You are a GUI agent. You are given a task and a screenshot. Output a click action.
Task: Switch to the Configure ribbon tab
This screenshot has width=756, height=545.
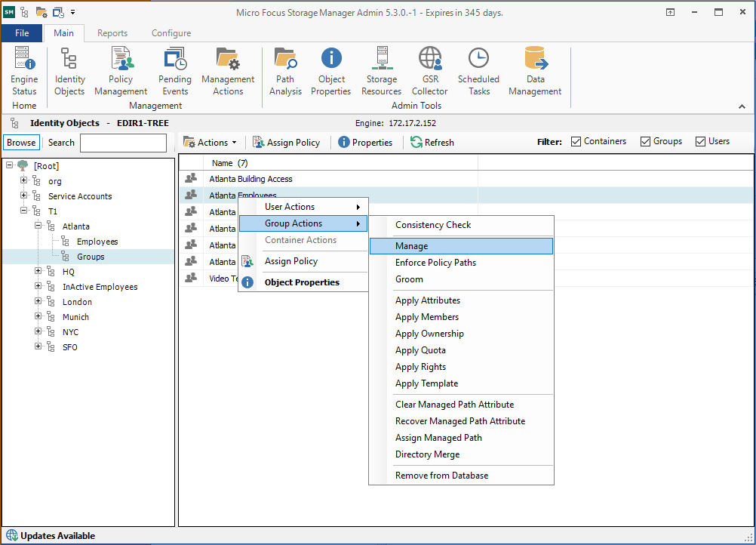171,33
